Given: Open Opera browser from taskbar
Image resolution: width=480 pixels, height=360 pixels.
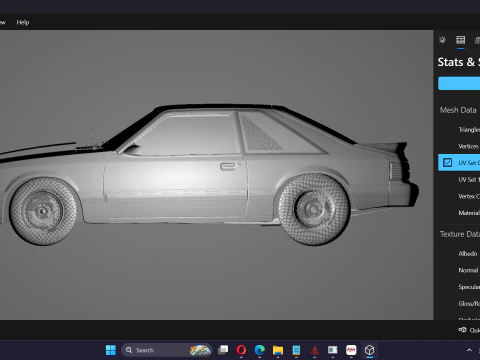Looking at the screenshot, I should [x=241, y=350].
